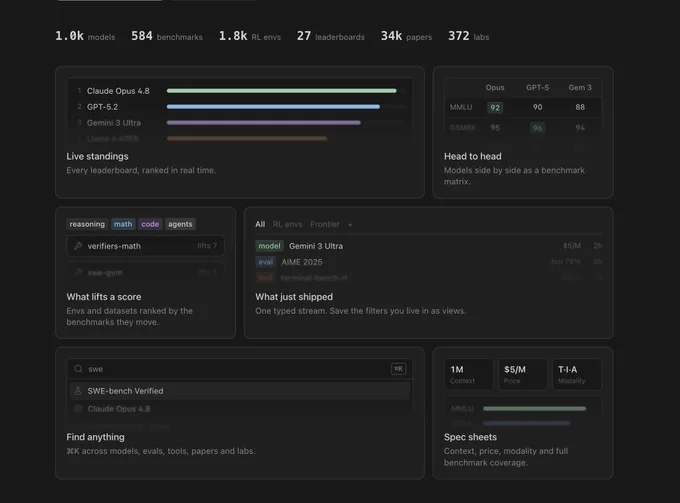Open the Spec sheets card title
680x503 pixels.
470,437
